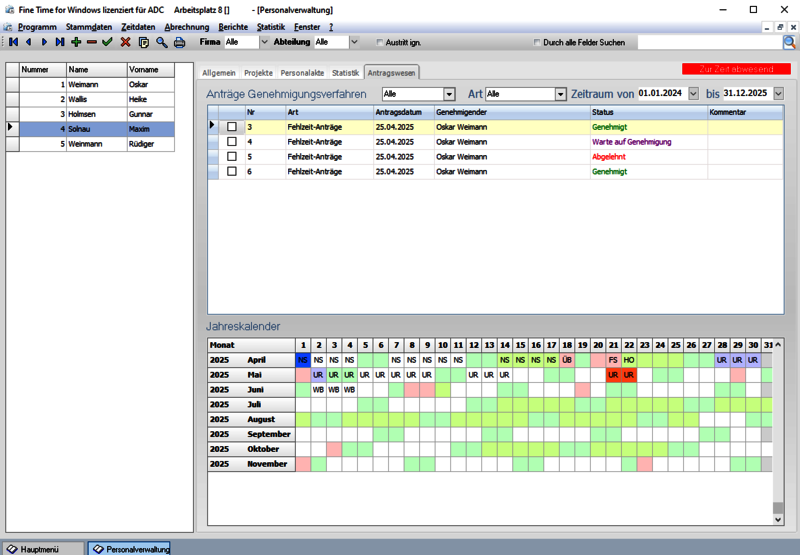Add new record with green plus
Screen dimensions: 800x555
tap(76, 42)
